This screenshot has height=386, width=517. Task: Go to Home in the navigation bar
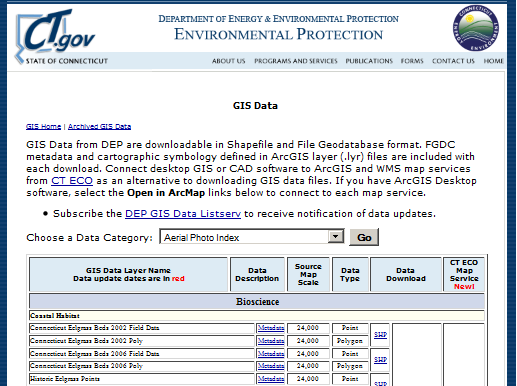click(494, 61)
